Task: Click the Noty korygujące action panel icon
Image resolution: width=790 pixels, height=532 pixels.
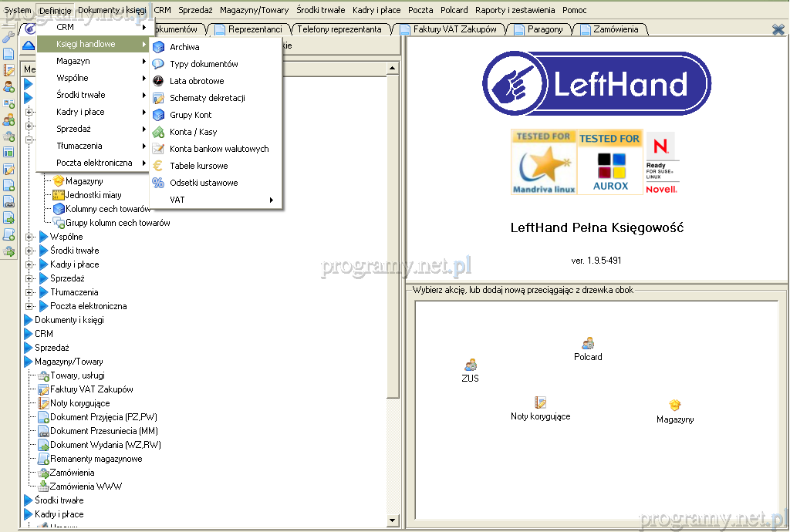Action: coord(541,402)
